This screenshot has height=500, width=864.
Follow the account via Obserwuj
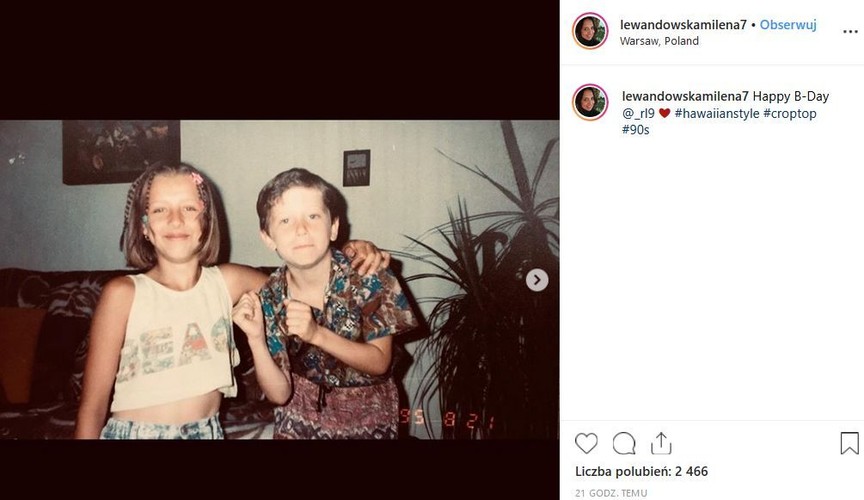[788, 25]
